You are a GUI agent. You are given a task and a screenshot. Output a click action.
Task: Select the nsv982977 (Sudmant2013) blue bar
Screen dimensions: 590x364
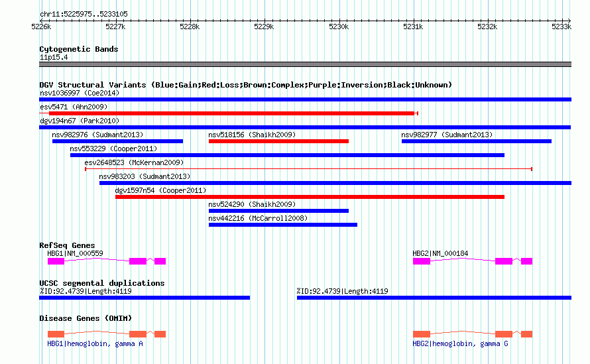(477, 141)
